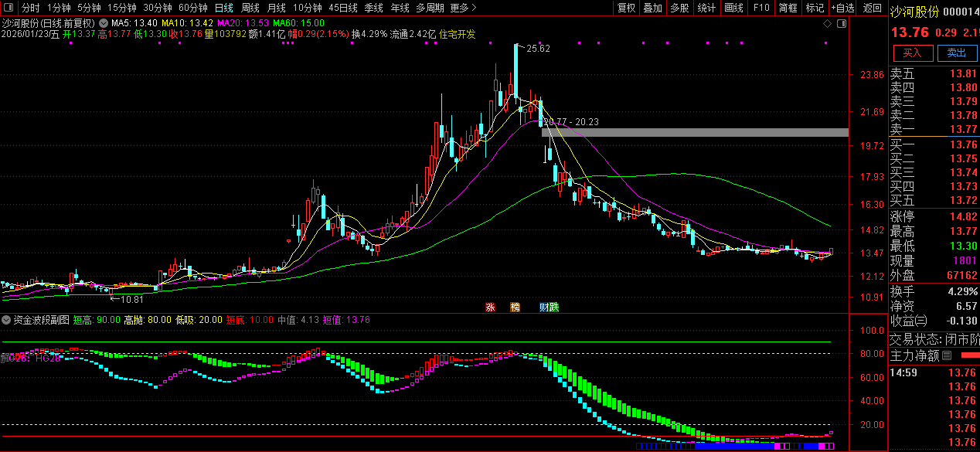Click the diamond icon above the chart
The height and width of the screenshot is (452, 980).
point(828,24)
